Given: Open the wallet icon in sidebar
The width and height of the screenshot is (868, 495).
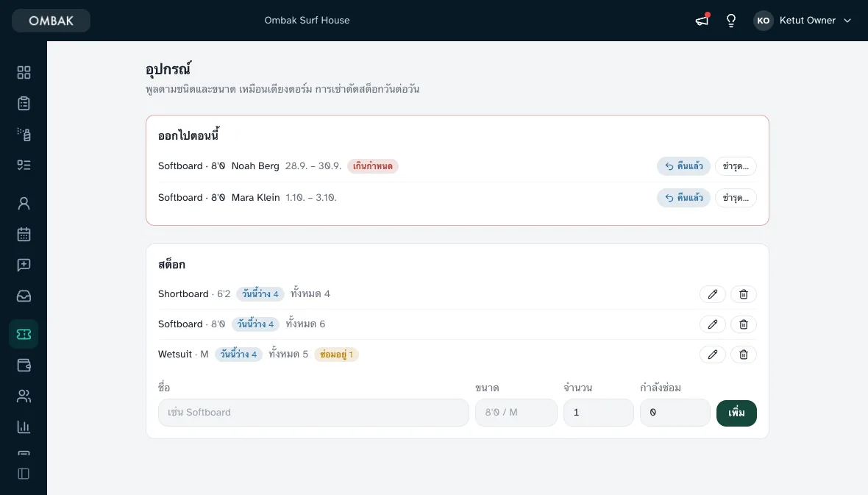Looking at the screenshot, I should click(24, 365).
